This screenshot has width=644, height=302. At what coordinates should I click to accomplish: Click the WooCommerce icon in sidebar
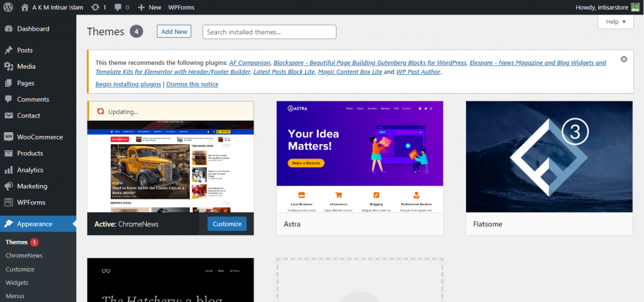tap(8, 137)
